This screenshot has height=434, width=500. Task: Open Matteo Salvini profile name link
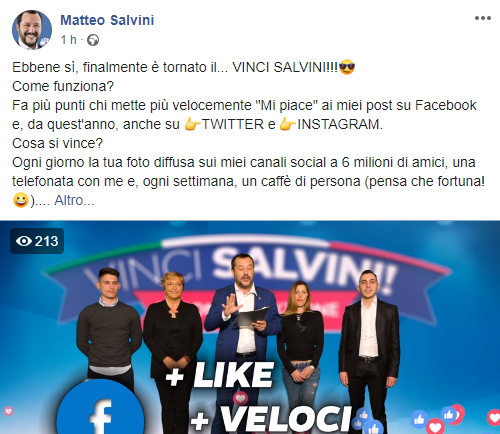(107, 20)
